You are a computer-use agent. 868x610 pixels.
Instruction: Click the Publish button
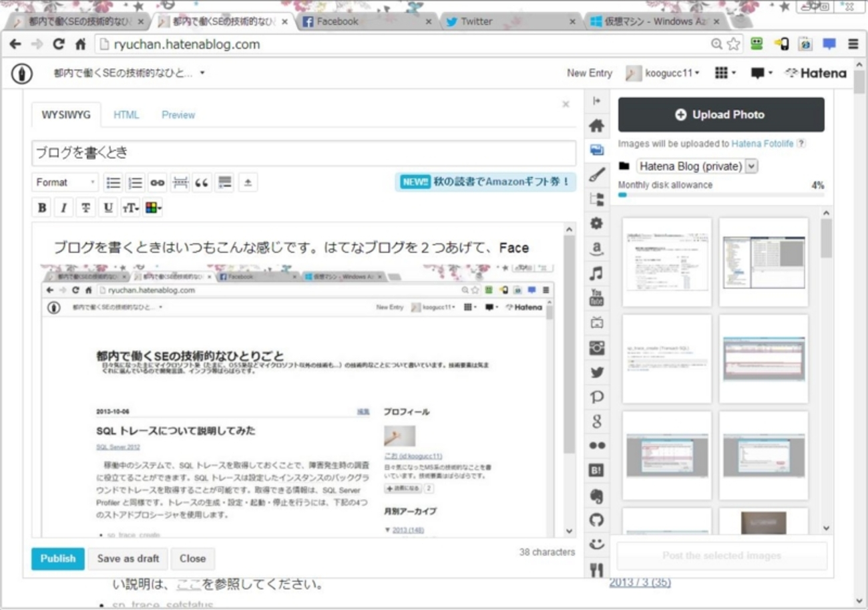57,559
